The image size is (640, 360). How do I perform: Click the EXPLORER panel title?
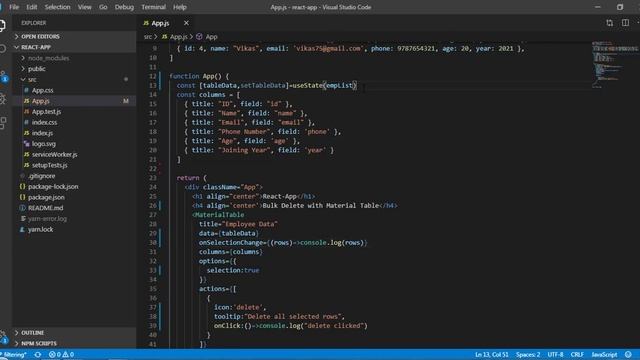tap(33, 23)
